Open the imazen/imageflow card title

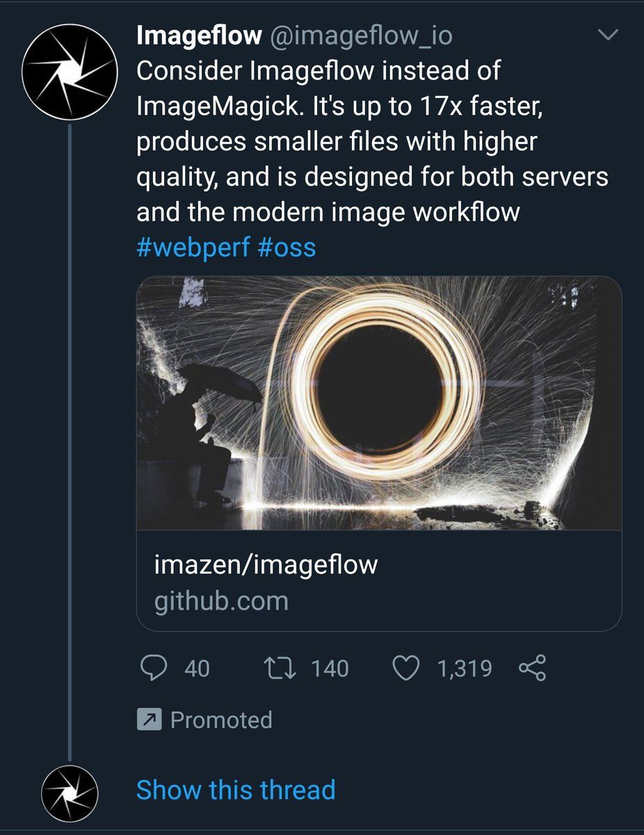[x=266, y=564]
